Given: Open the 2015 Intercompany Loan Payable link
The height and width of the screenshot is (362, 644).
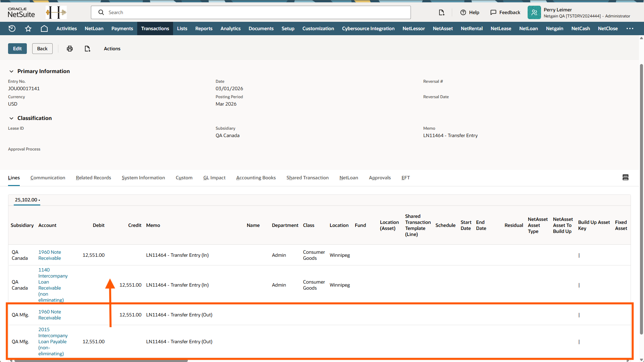Looking at the screenshot, I should pos(53,342).
